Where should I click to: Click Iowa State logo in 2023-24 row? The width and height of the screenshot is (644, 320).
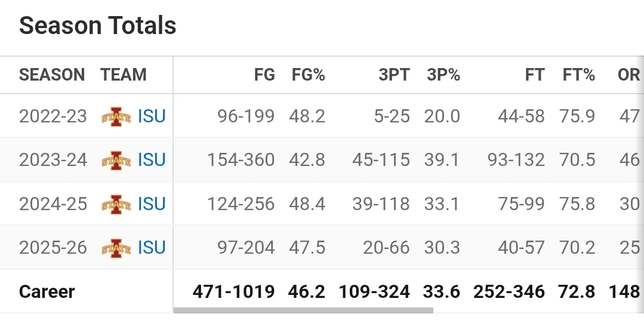tap(116, 160)
